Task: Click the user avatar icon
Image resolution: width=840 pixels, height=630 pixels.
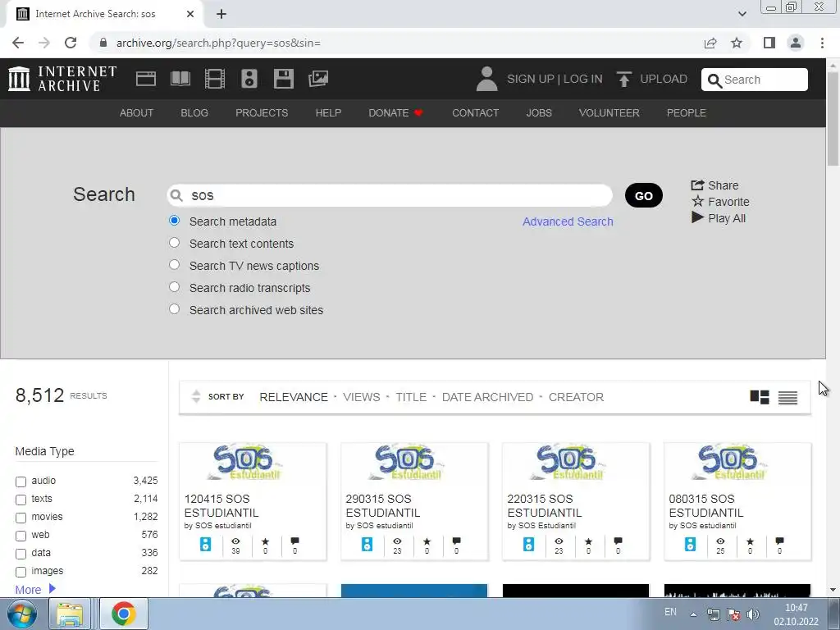Action: (x=486, y=79)
